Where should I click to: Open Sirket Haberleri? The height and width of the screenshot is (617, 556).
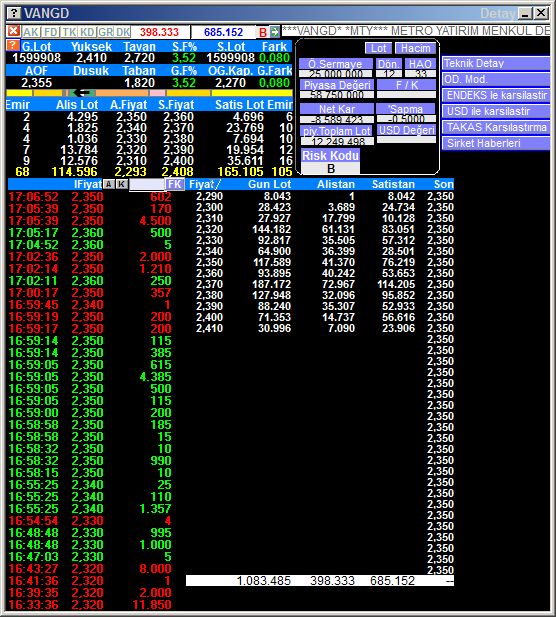[x=495, y=143]
